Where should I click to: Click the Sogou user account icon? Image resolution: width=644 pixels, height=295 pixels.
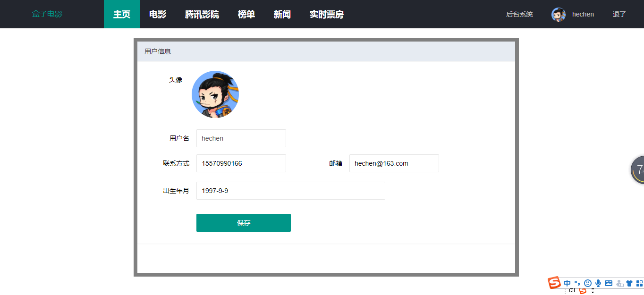point(620,283)
